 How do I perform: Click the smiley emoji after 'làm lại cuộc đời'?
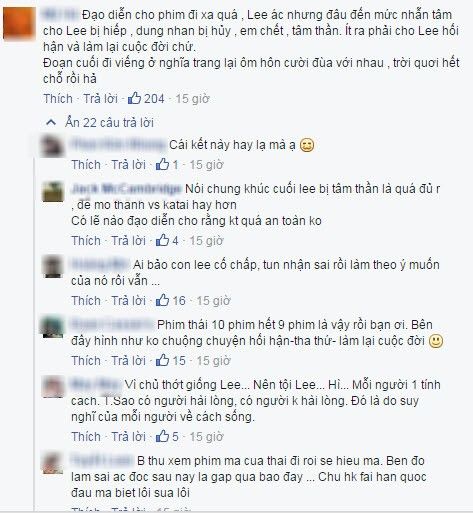[x=436, y=341]
